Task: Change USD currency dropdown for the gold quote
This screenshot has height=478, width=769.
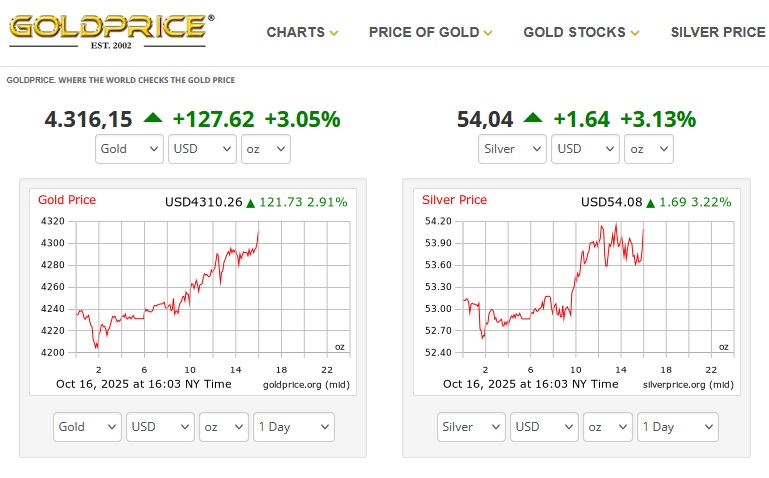Action: 201,149
